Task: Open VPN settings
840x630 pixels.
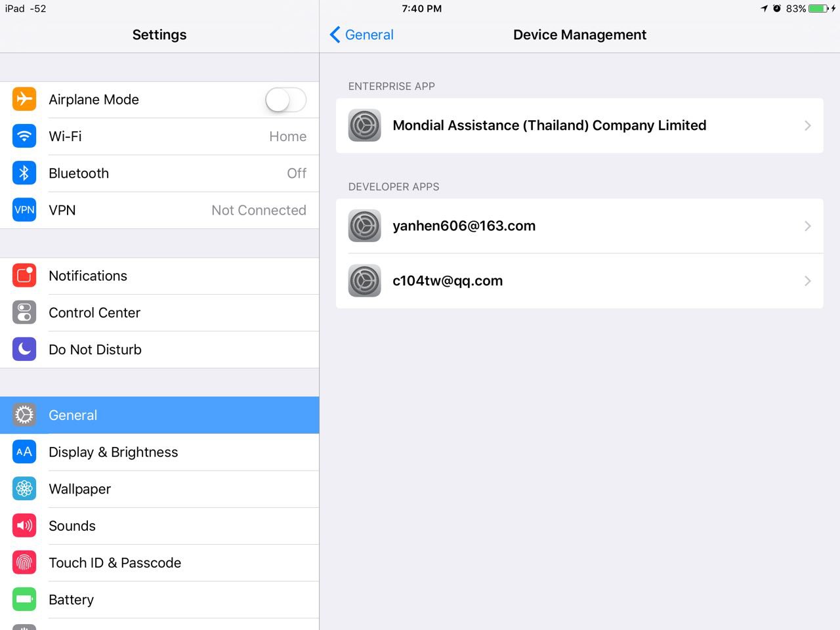Action: [x=159, y=210]
